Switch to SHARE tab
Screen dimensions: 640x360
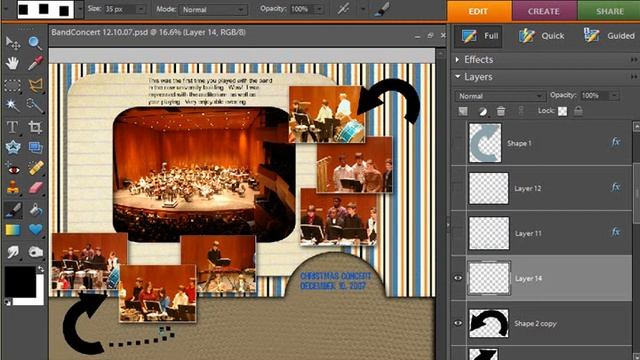[x=609, y=11]
